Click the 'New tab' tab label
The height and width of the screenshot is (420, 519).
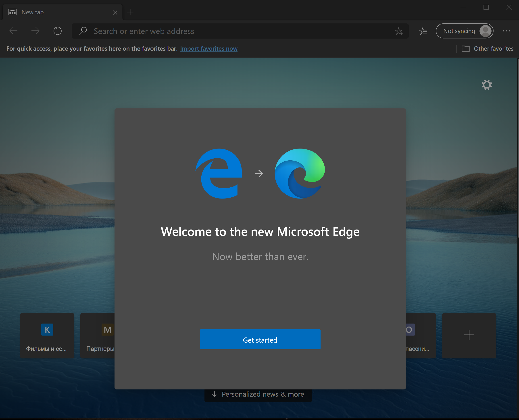click(33, 12)
